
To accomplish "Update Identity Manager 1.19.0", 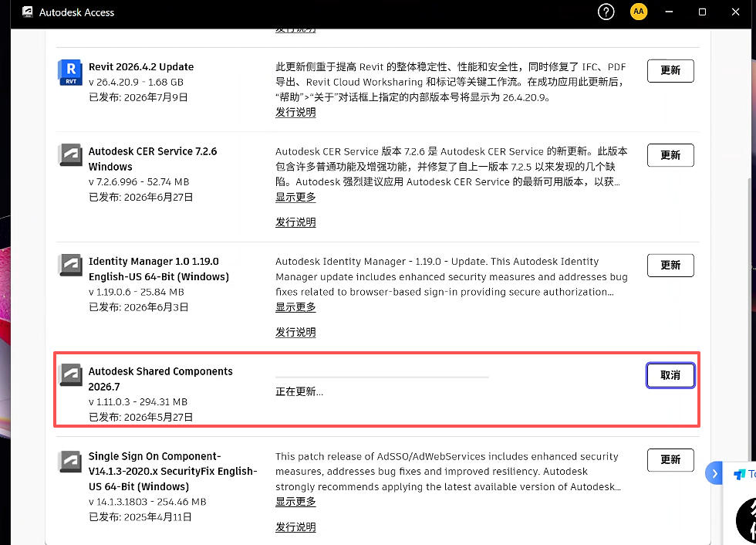I will point(670,266).
